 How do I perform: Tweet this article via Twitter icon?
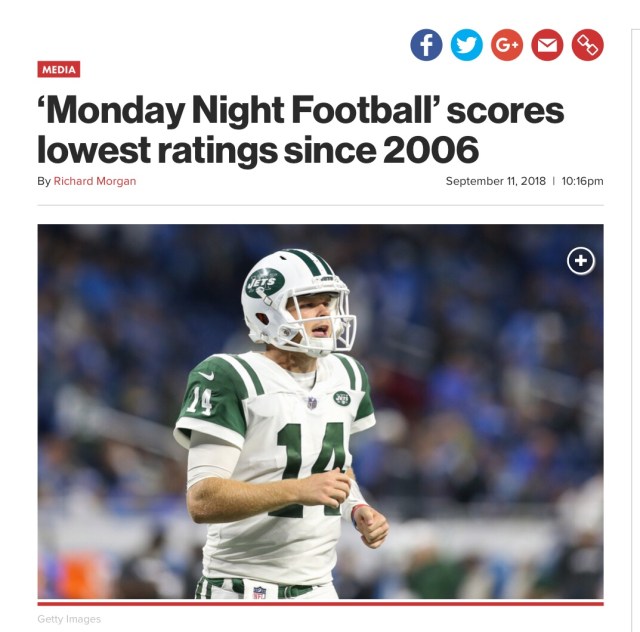[467, 45]
